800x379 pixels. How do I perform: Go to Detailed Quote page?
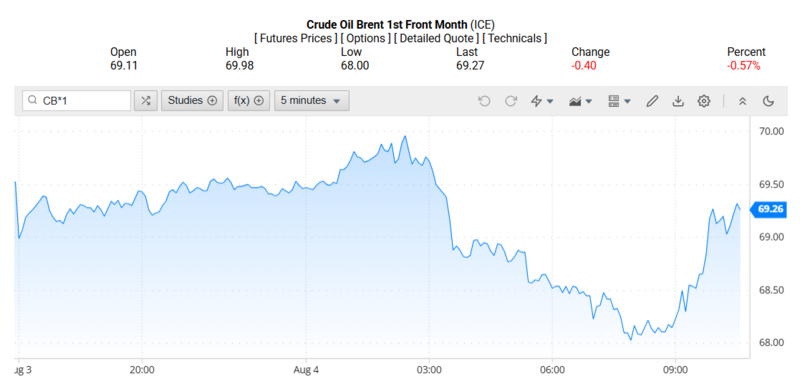tap(437, 38)
